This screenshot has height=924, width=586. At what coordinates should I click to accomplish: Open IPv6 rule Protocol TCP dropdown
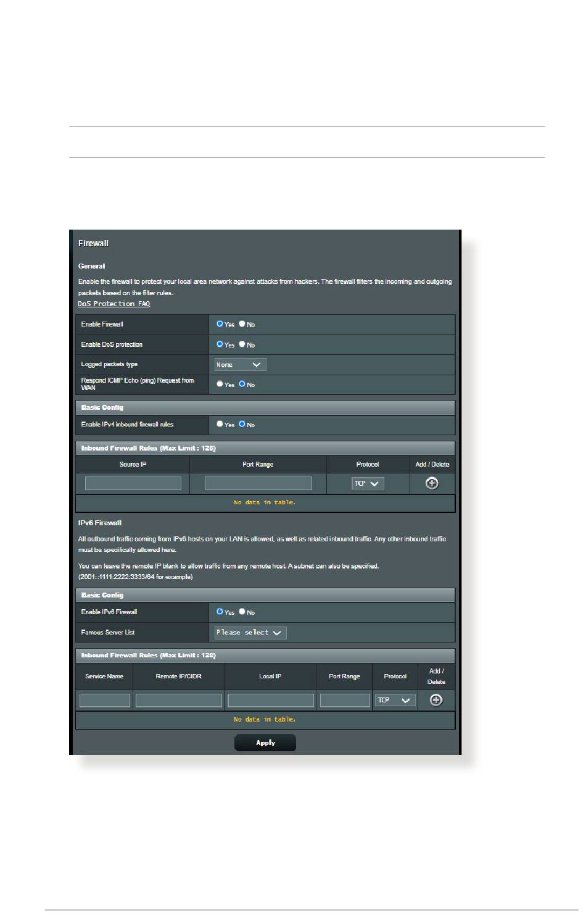click(x=395, y=700)
